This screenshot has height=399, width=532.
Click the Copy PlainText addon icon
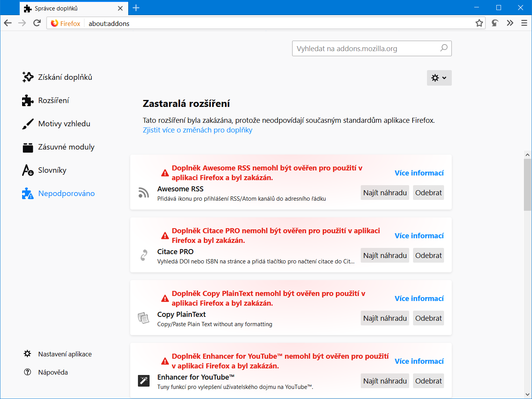[x=144, y=318]
